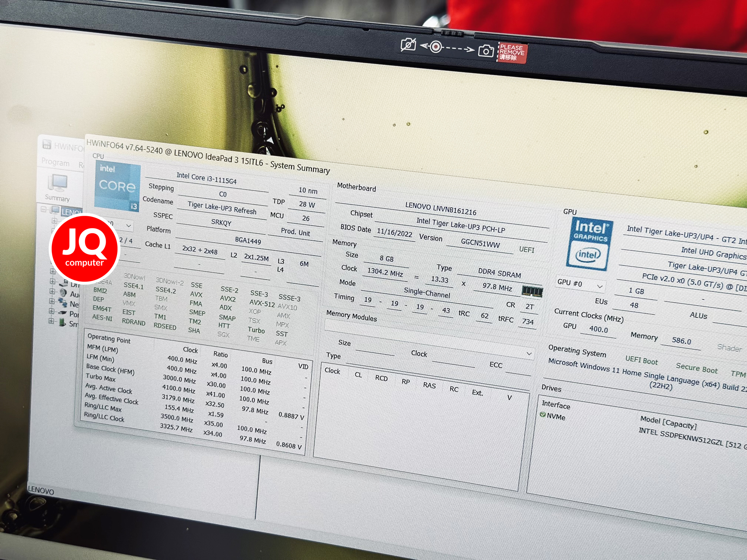The image size is (747, 560).
Task: Click the Intel Graphics logo
Action: tap(590, 243)
